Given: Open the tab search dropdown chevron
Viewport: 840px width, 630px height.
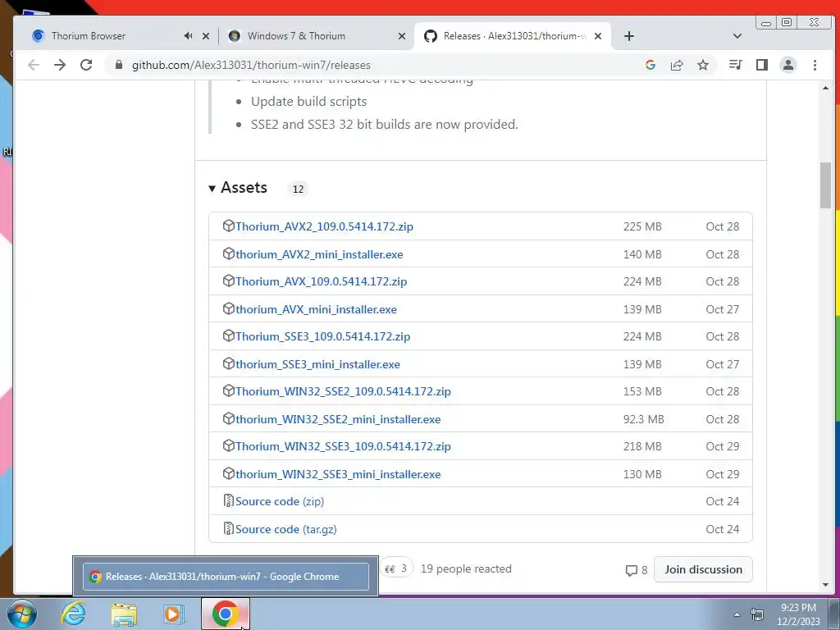Looking at the screenshot, I should (737, 36).
